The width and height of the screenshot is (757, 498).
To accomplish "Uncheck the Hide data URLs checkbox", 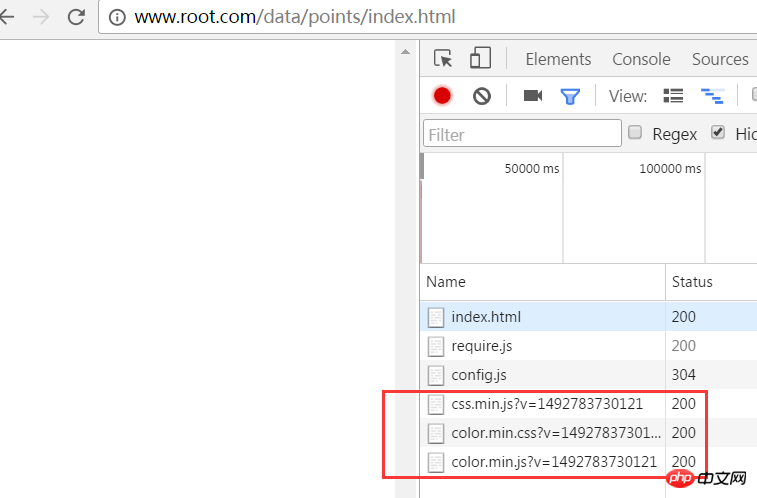I will (x=718, y=132).
